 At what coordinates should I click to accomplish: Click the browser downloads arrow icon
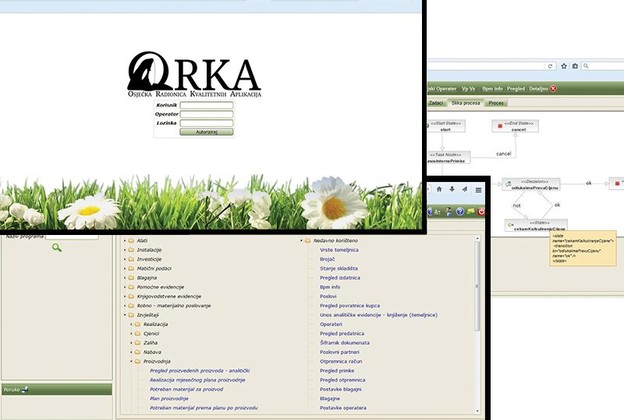(452, 189)
